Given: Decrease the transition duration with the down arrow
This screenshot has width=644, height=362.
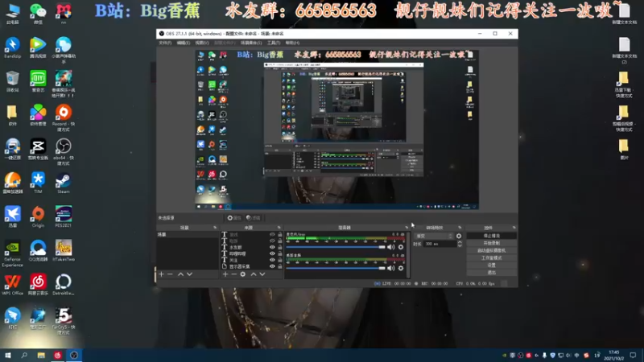Looking at the screenshot, I should pos(460,245).
